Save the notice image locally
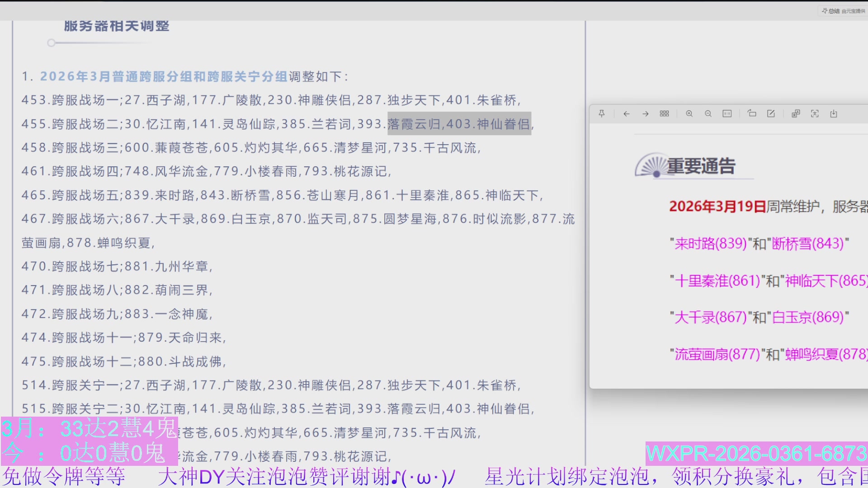The height and width of the screenshot is (488, 868). tap(834, 113)
